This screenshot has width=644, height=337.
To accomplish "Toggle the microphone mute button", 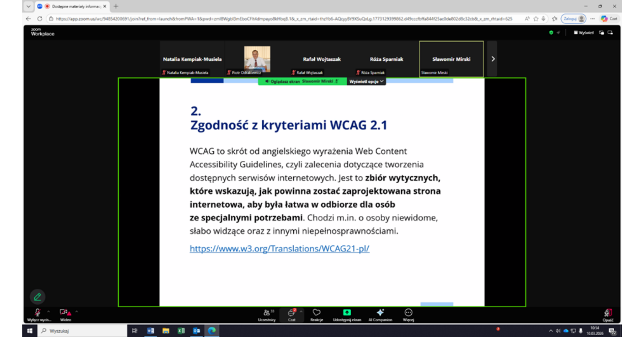I will click(37, 313).
